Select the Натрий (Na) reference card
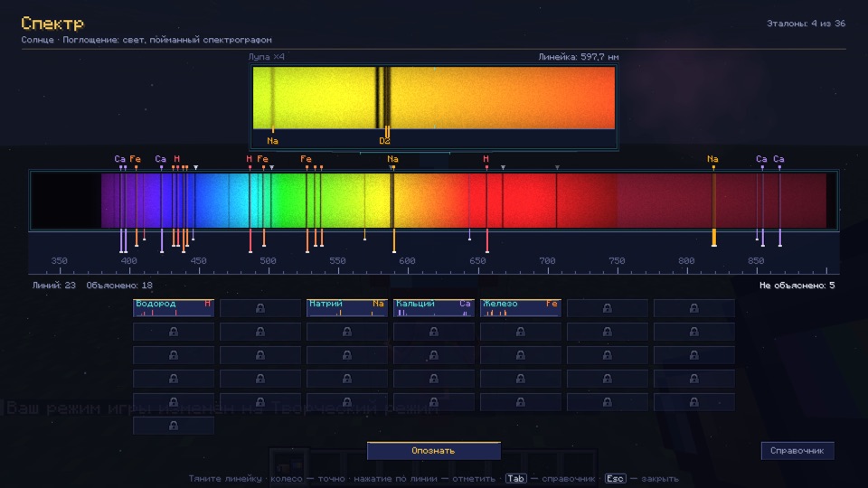Image resolution: width=868 pixels, height=488 pixels. (347, 308)
